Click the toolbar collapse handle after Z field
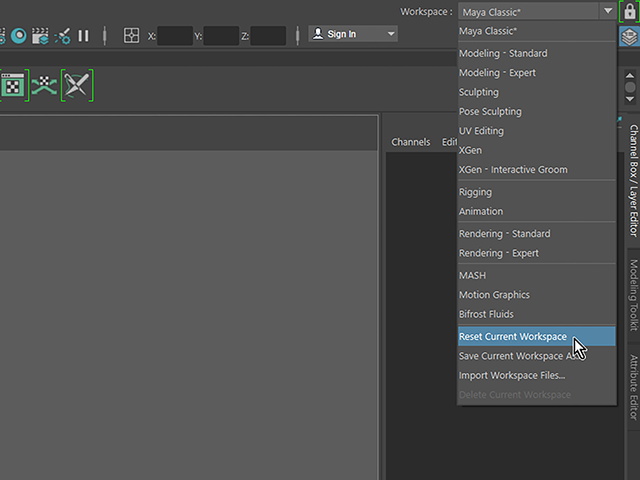 (298, 35)
